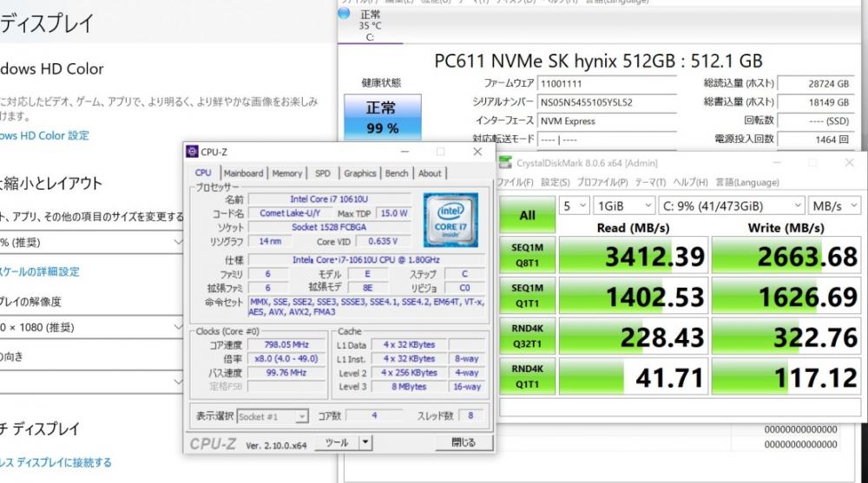Screen dimensions: 868x483
Task: Switch to the Mainboard tab
Action: pos(244,173)
